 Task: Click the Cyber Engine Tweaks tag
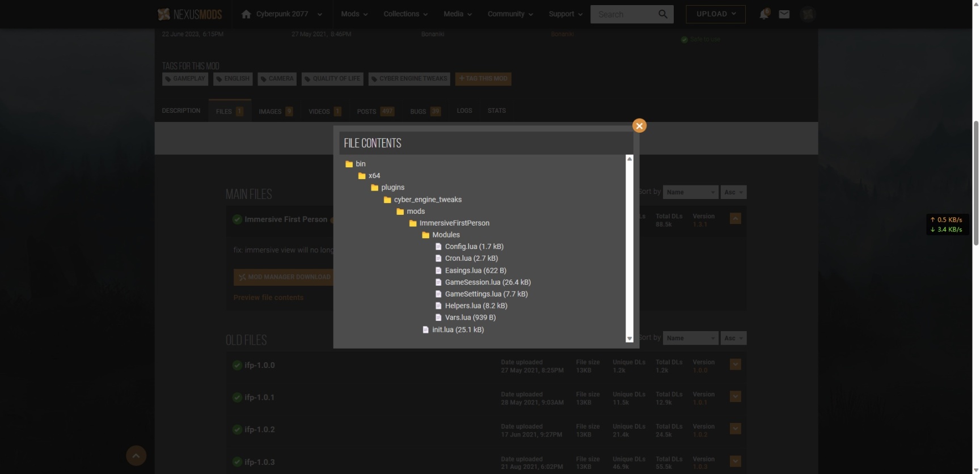(x=409, y=79)
